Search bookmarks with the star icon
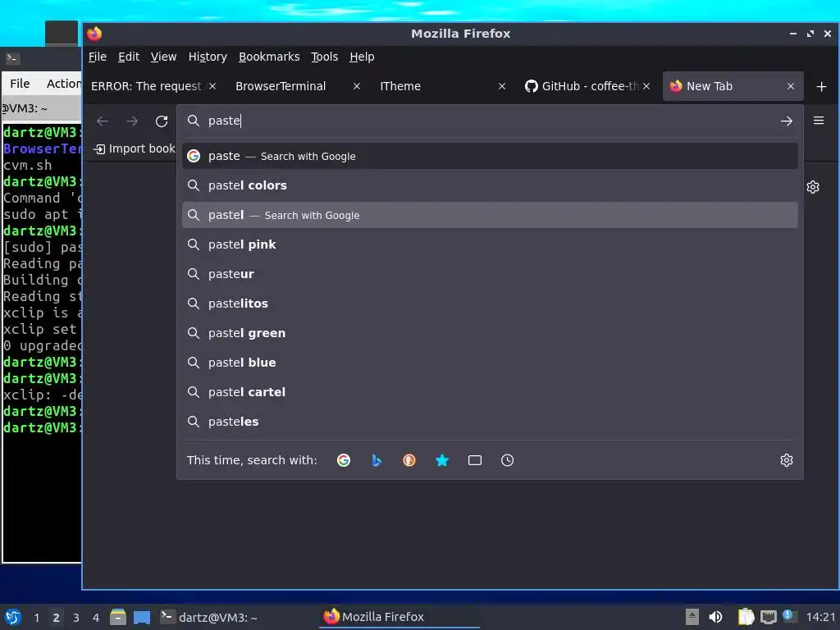Screen dimensions: 840x630 click(442, 460)
